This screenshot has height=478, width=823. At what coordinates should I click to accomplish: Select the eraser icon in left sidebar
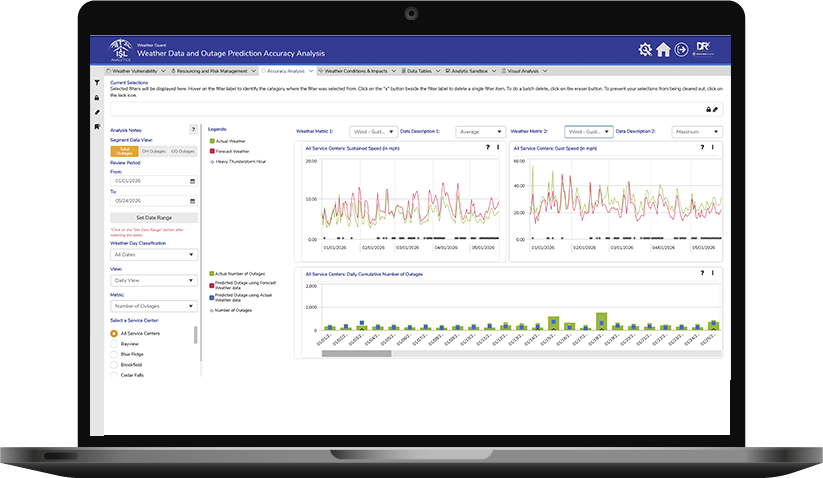pyautogui.click(x=97, y=112)
